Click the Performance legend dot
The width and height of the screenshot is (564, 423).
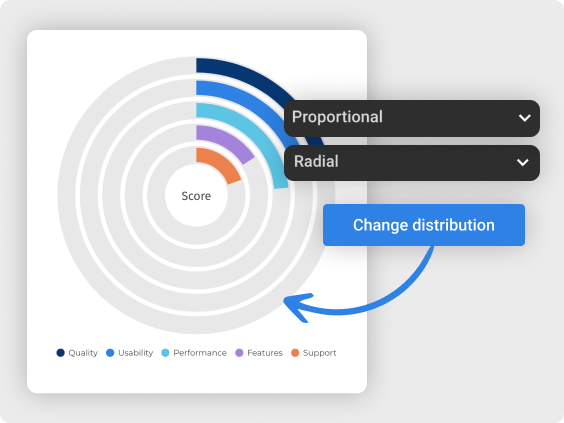coord(165,353)
